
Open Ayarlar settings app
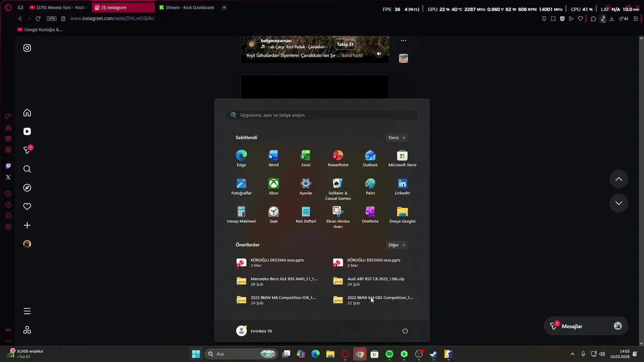point(306,187)
